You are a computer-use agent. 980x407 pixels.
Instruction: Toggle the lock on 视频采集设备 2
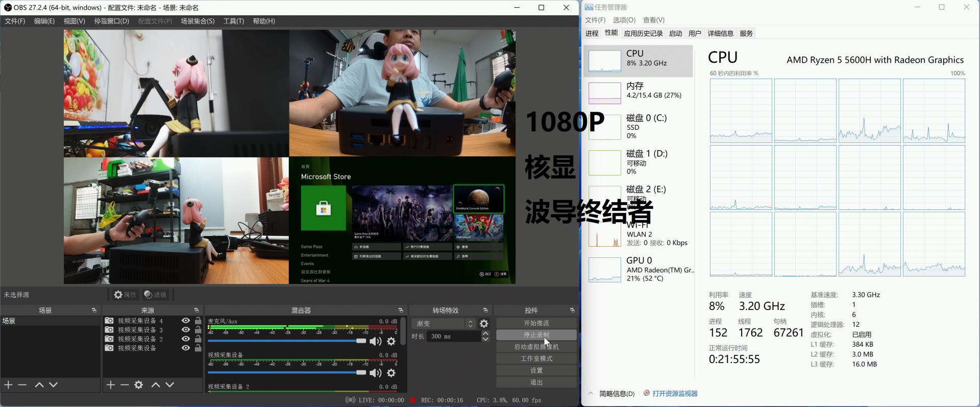coord(198,339)
